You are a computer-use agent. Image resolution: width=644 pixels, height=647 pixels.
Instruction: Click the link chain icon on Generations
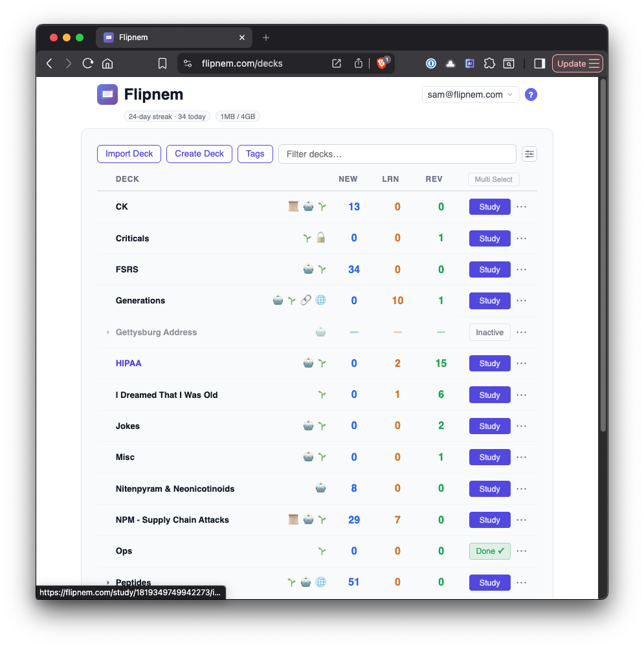click(306, 300)
